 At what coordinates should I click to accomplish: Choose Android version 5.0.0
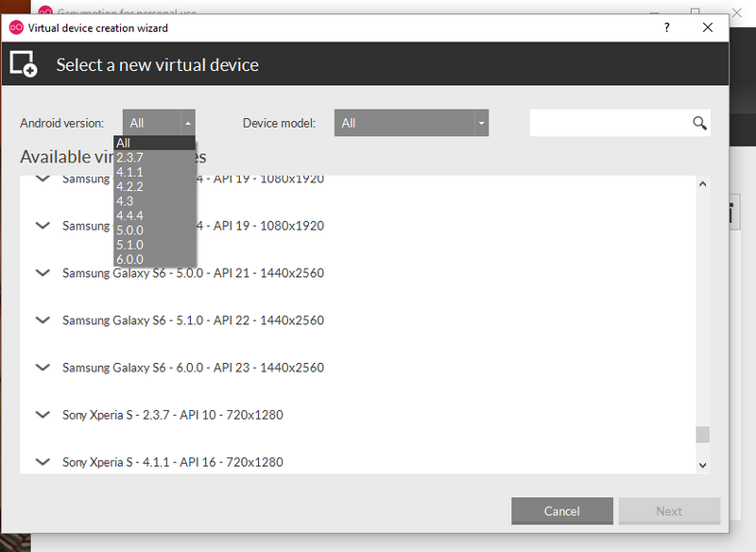[x=154, y=230]
